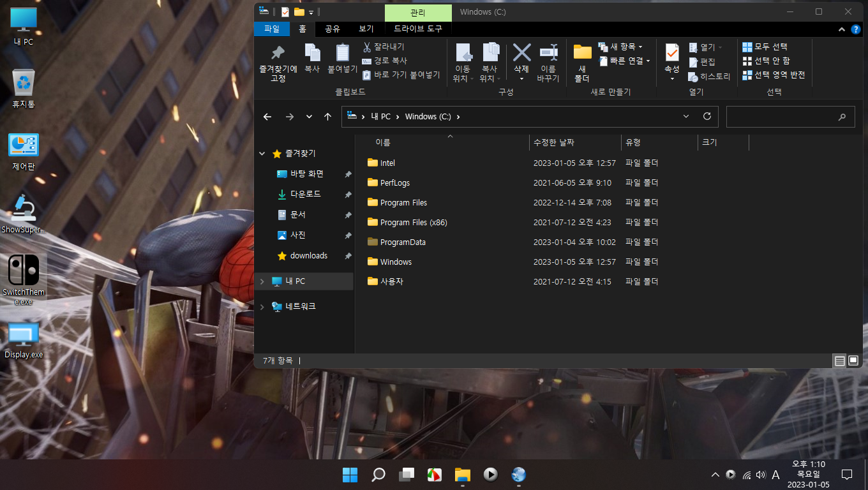This screenshot has height=490, width=868.
Task: Open the address bar history dropdown
Action: (686, 117)
